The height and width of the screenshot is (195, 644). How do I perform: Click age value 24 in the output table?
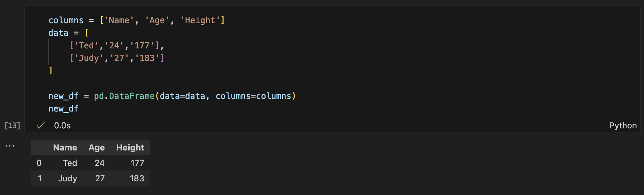pyautogui.click(x=100, y=163)
